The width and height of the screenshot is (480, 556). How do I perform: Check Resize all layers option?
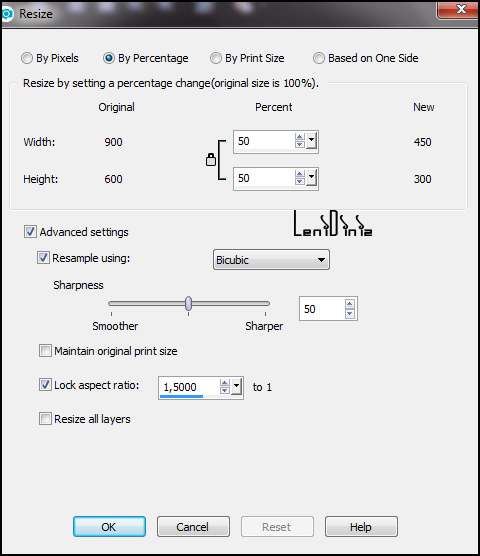click(45, 419)
